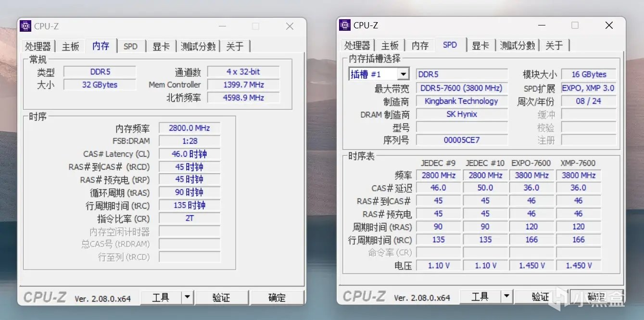Click 验证 button in left window
Image resolution: width=644 pixels, height=320 pixels.
click(221, 297)
